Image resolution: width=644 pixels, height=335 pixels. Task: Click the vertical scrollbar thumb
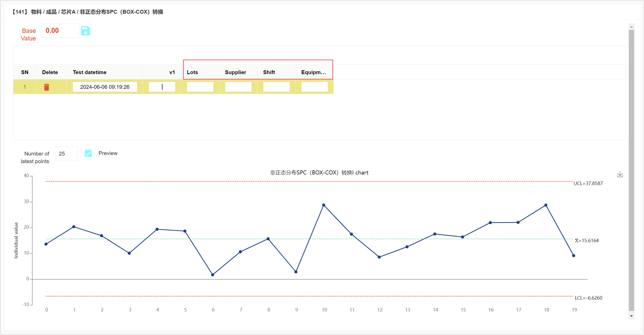[x=631, y=170]
